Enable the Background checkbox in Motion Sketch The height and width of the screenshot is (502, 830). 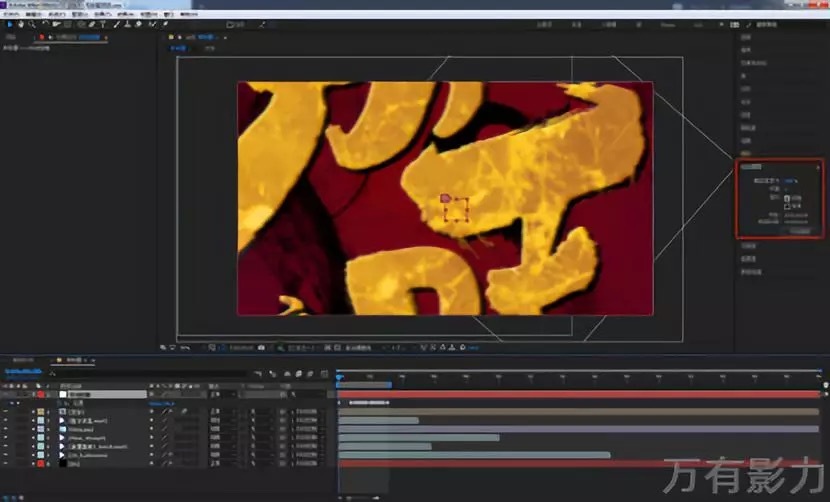click(787, 205)
